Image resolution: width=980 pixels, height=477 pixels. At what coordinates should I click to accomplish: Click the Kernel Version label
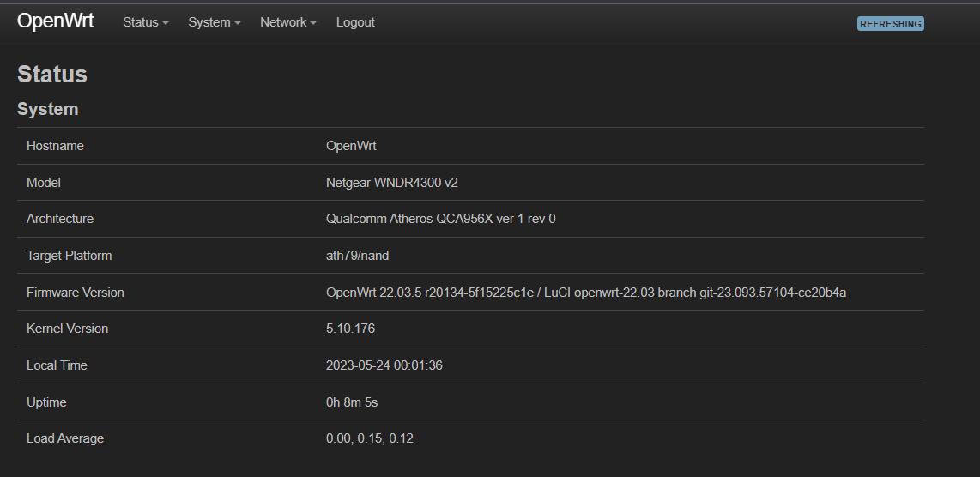pyautogui.click(x=67, y=329)
